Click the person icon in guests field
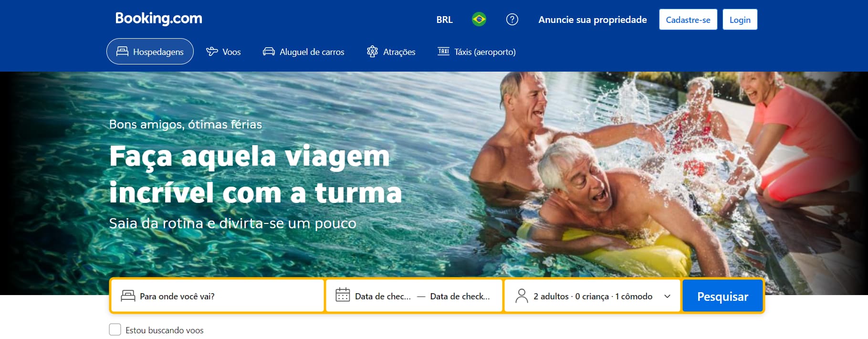This screenshot has width=868, height=339. (x=522, y=296)
